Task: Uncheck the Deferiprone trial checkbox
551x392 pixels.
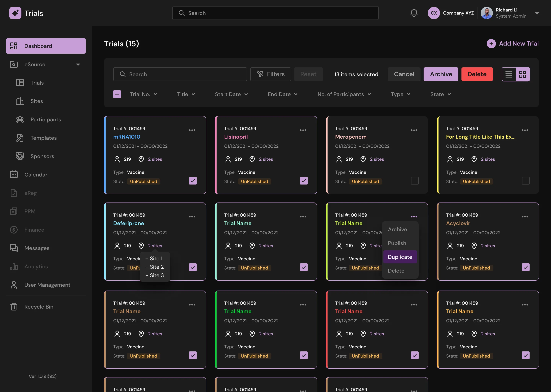Action: coord(193,267)
